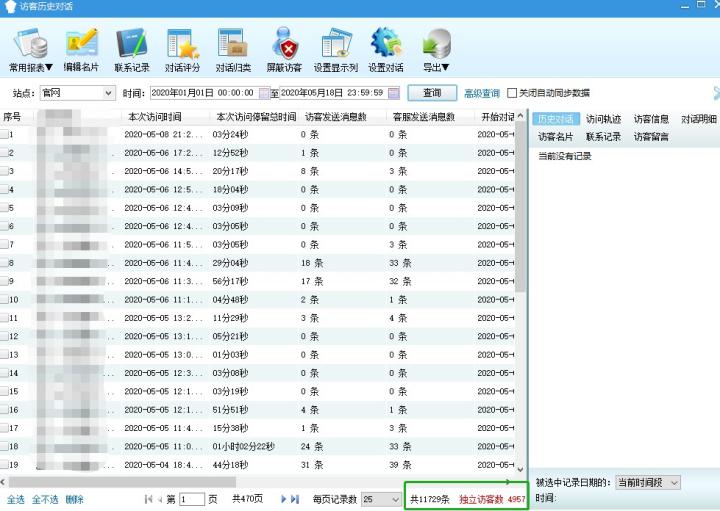
Task: Open the 每页记录数 dropdown
Action: click(x=395, y=499)
